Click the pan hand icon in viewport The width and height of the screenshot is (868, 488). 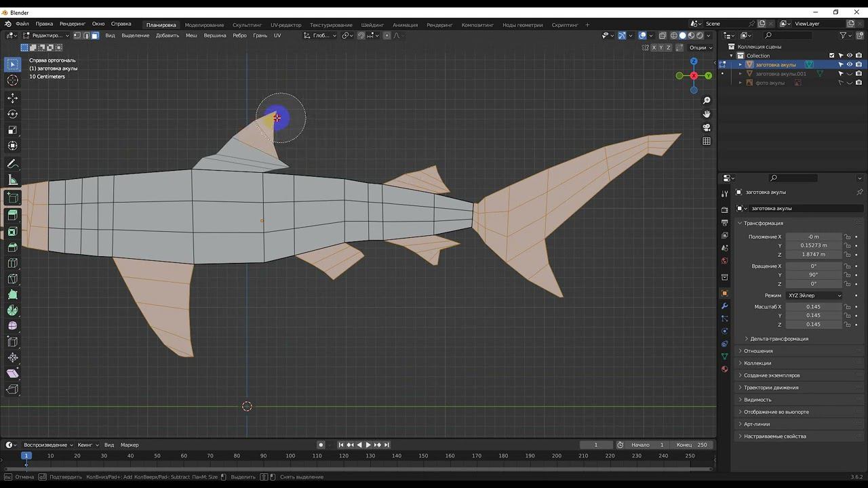707,114
